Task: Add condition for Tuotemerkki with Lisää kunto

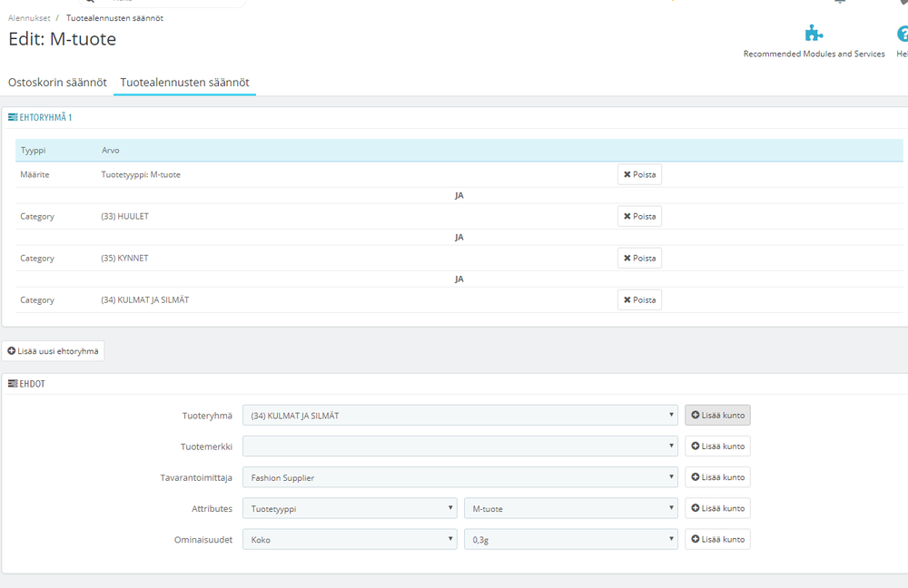Action: coord(717,446)
